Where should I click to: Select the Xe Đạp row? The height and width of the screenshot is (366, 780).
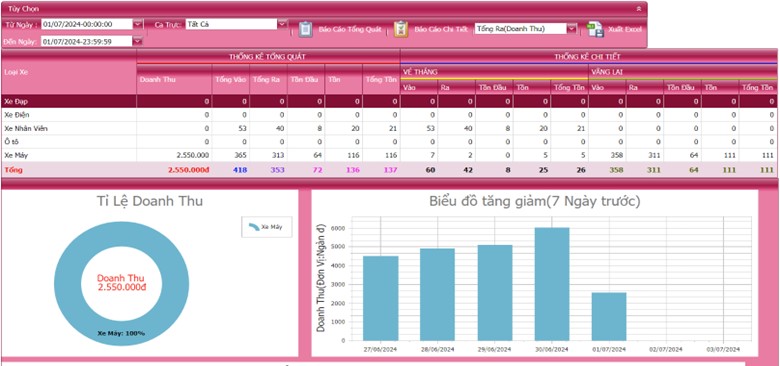389,101
